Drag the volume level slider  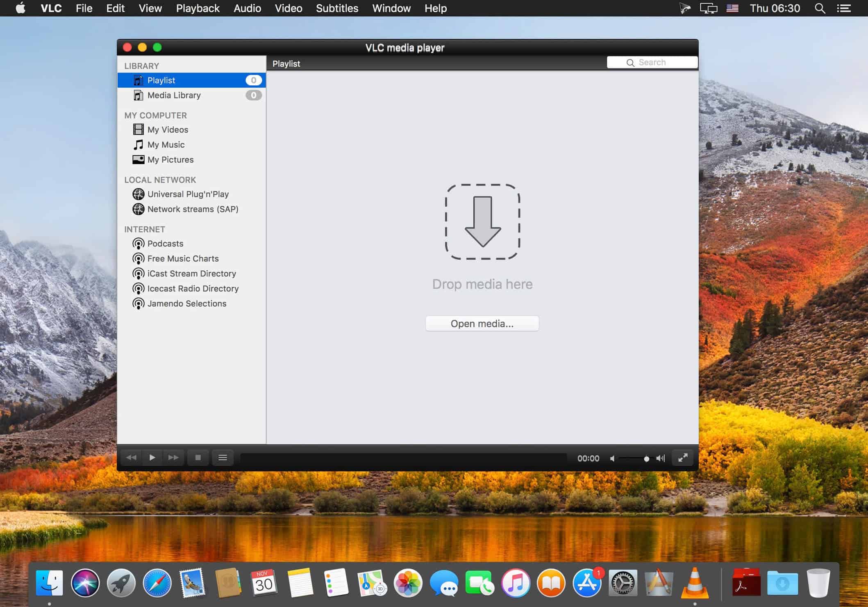pyautogui.click(x=646, y=458)
